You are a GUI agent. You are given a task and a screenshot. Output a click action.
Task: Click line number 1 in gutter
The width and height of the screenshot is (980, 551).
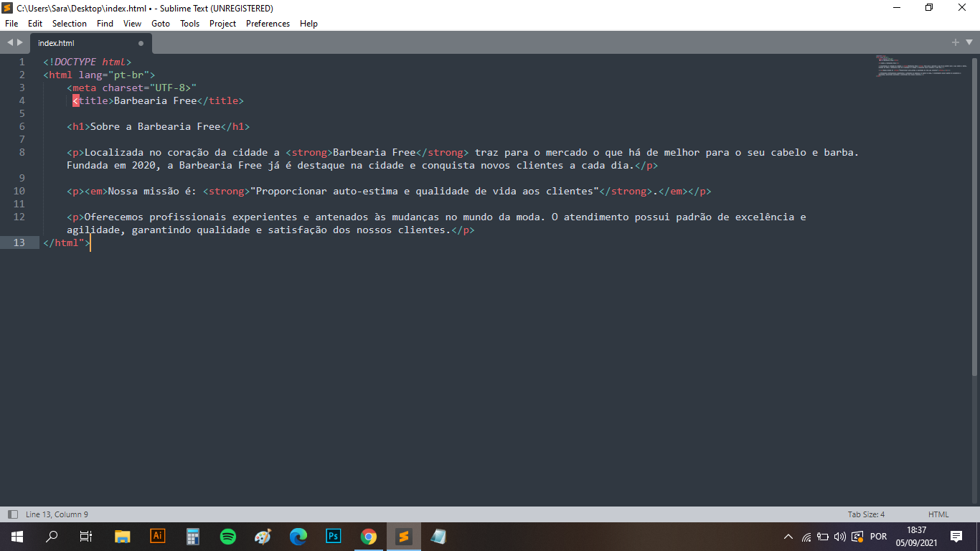point(22,62)
